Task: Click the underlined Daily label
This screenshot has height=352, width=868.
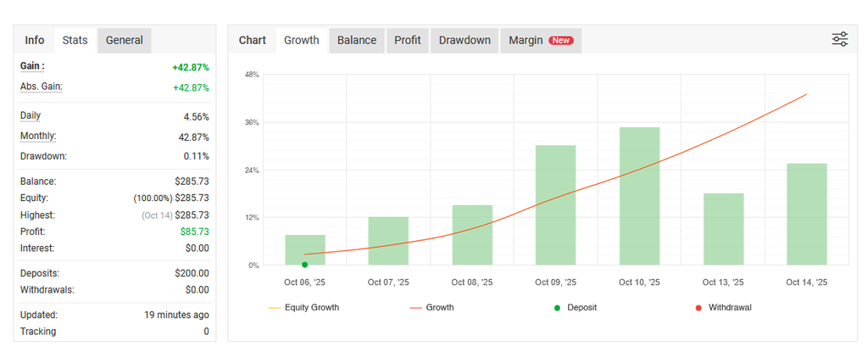Action: [x=31, y=115]
